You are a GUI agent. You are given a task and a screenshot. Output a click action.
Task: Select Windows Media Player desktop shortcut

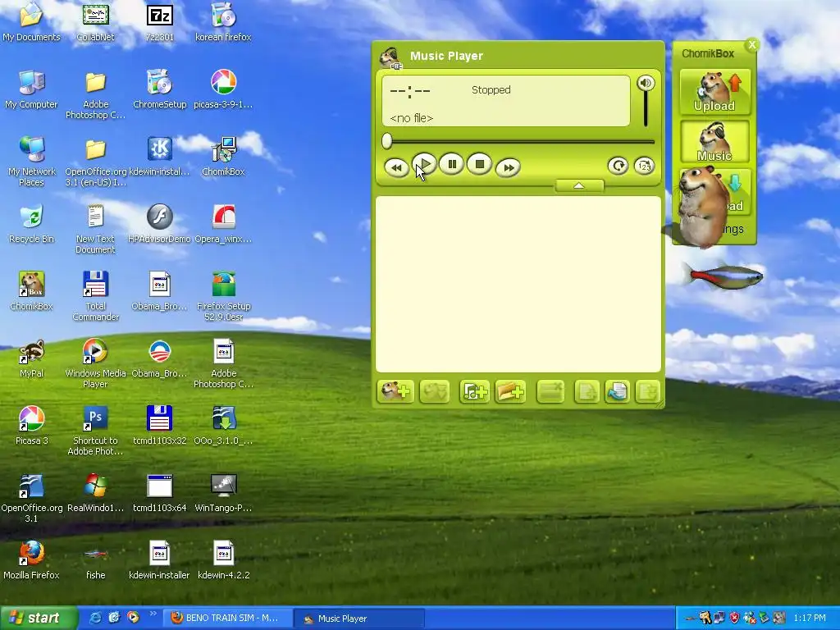tap(95, 363)
